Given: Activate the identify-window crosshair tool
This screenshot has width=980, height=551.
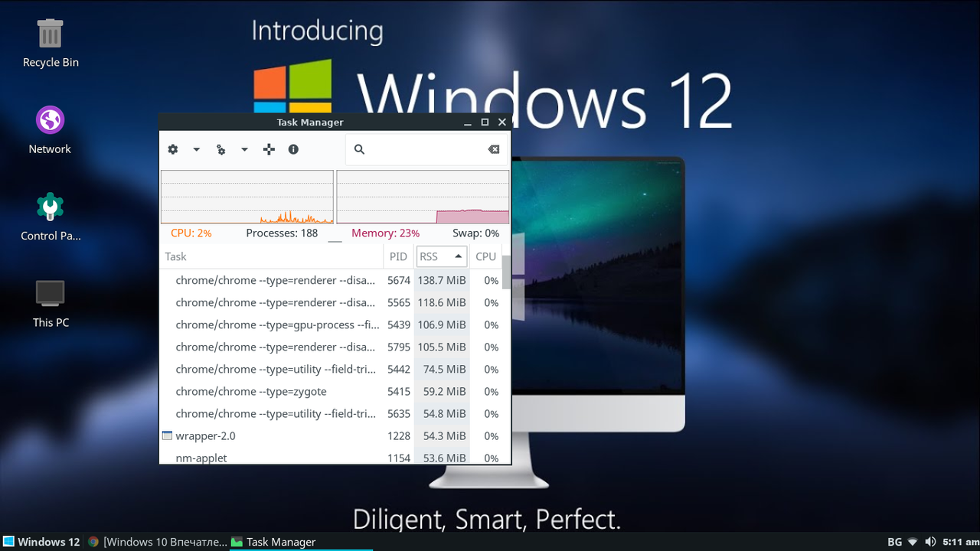Looking at the screenshot, I should (x=269, y=150).
